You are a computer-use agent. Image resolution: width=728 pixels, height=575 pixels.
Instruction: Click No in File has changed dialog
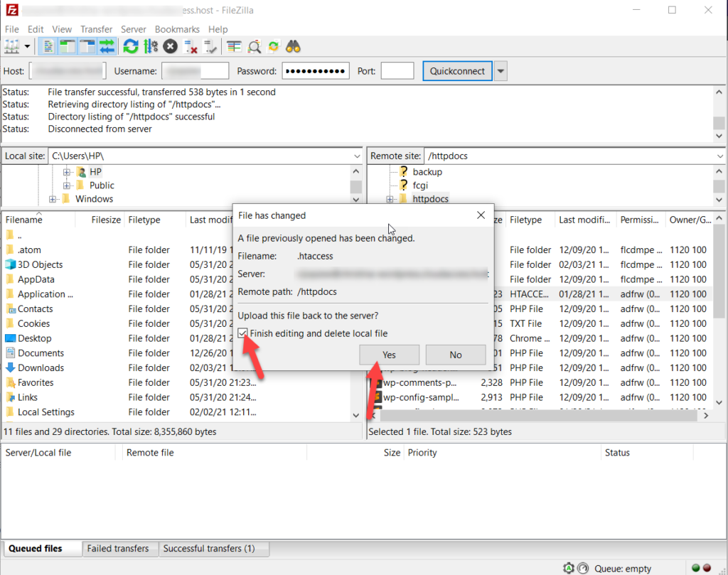(456, 355)
